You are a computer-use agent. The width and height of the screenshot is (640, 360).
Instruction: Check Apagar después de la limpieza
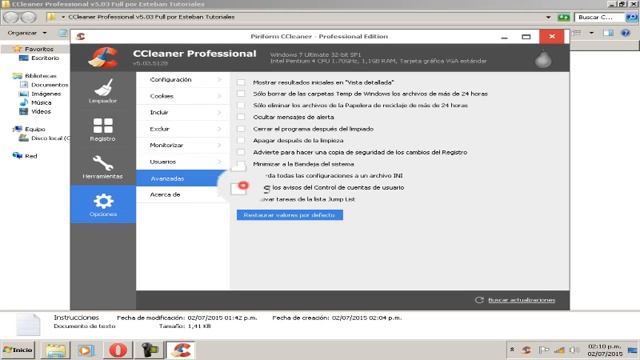241,140
